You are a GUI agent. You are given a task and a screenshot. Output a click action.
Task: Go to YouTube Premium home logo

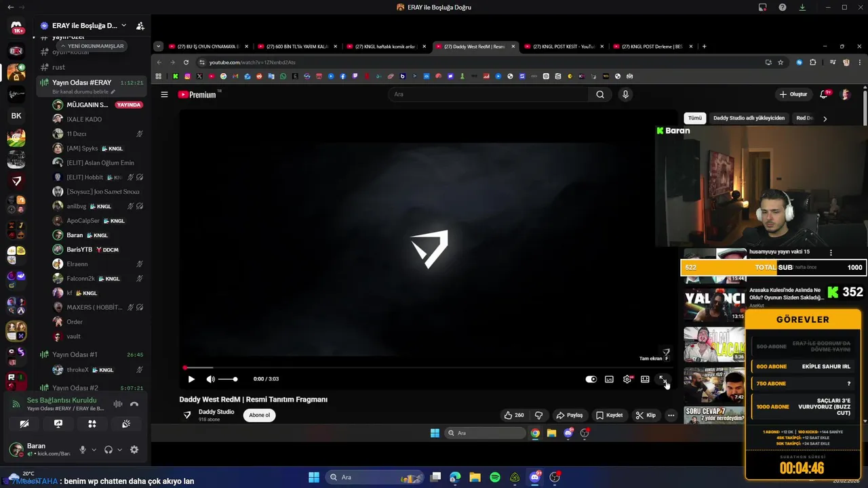(197, 94)
